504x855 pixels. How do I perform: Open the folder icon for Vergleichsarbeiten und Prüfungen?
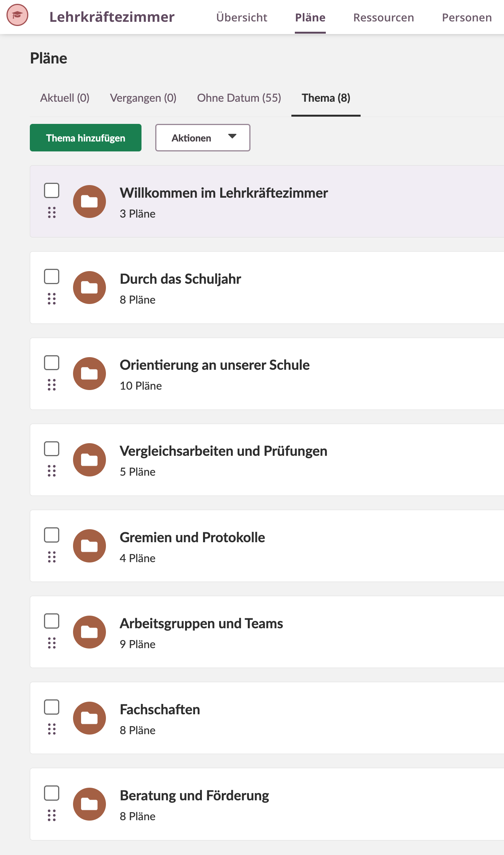[x=89, y=460]
